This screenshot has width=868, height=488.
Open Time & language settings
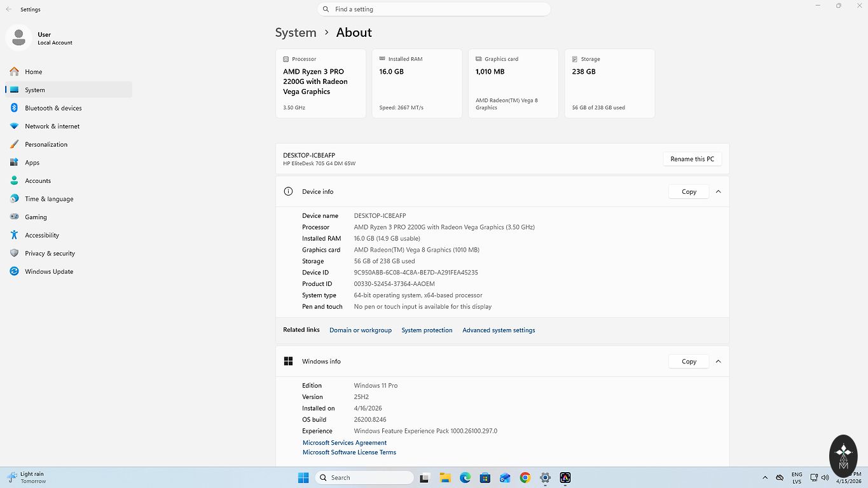point(49,199)
